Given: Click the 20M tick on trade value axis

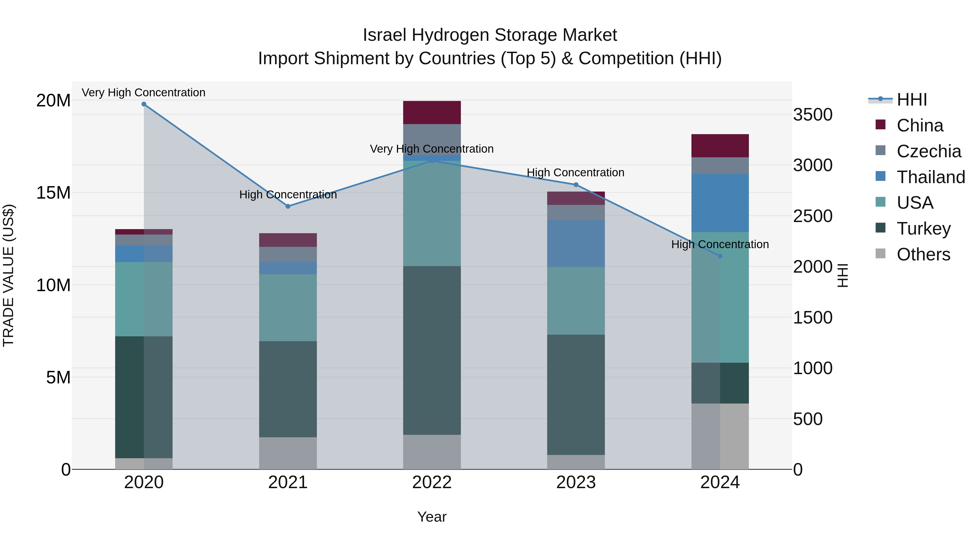Looking at the screenshot, I should [x=53, y=101].
